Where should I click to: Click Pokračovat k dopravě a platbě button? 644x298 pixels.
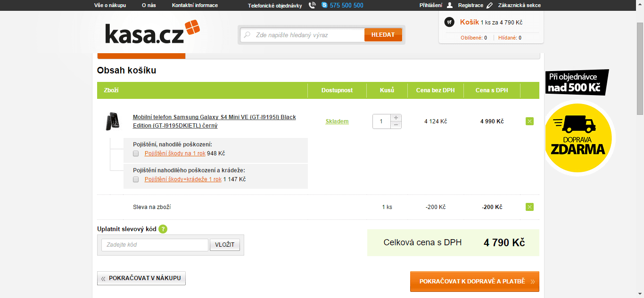[x=474, y=282]
